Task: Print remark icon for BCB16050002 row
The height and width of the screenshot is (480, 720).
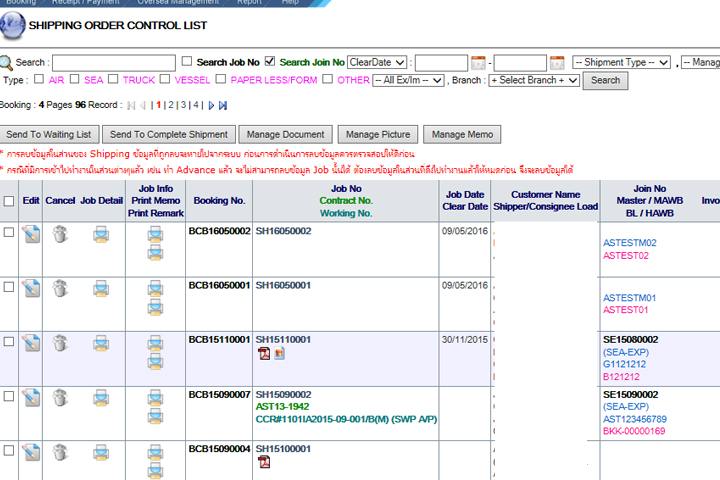Action: tap(155, 252)
